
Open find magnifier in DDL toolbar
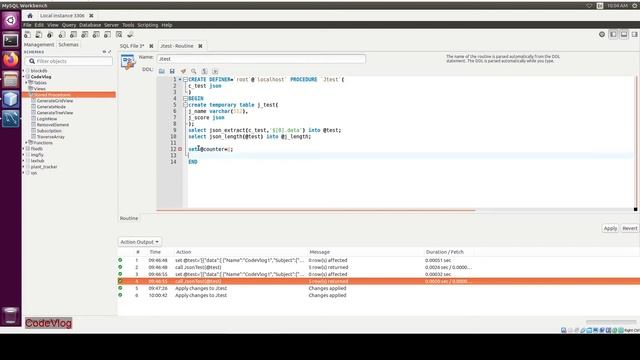[x=194, y=71]
